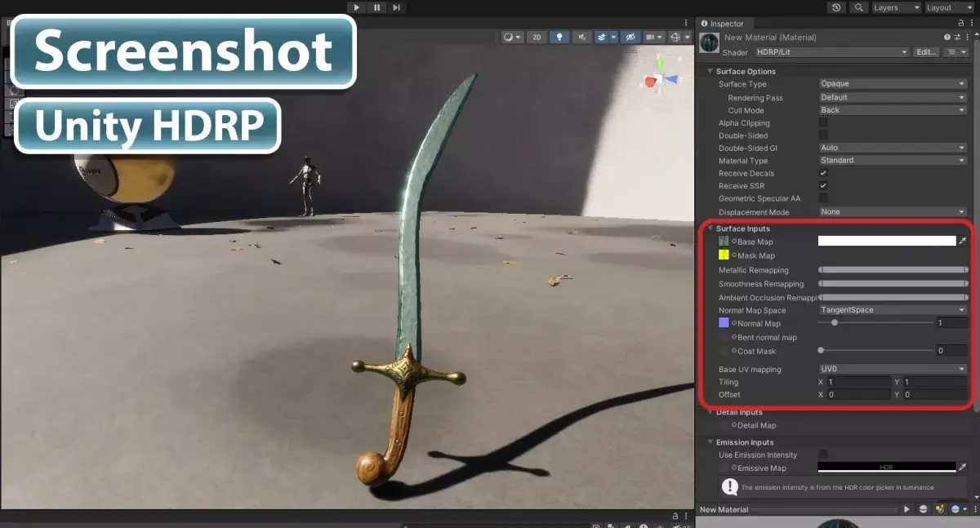Click the material preview play button
This screenshot has width=980, height=528.
pyautogui.click(x=906, y=509)
